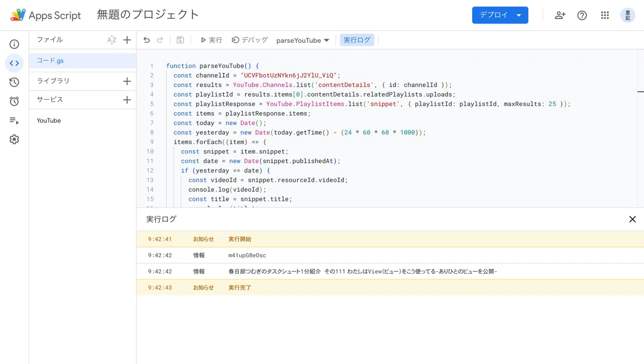Click log row 実行開始
This screenshot has height=364, width=644.
pyautogui.click(x=390, y=239)
